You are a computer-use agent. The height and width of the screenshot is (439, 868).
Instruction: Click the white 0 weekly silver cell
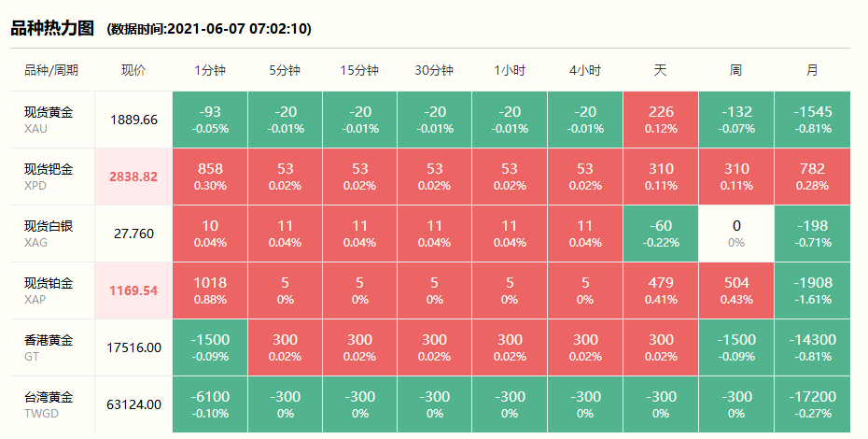pos(735,234)
